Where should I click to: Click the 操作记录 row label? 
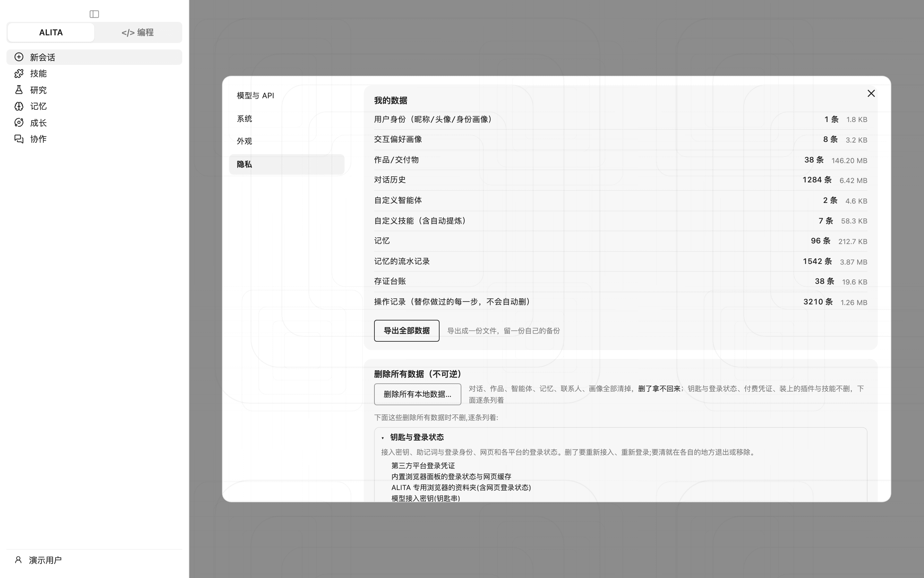pyautogui.click(x=453, y=302)
